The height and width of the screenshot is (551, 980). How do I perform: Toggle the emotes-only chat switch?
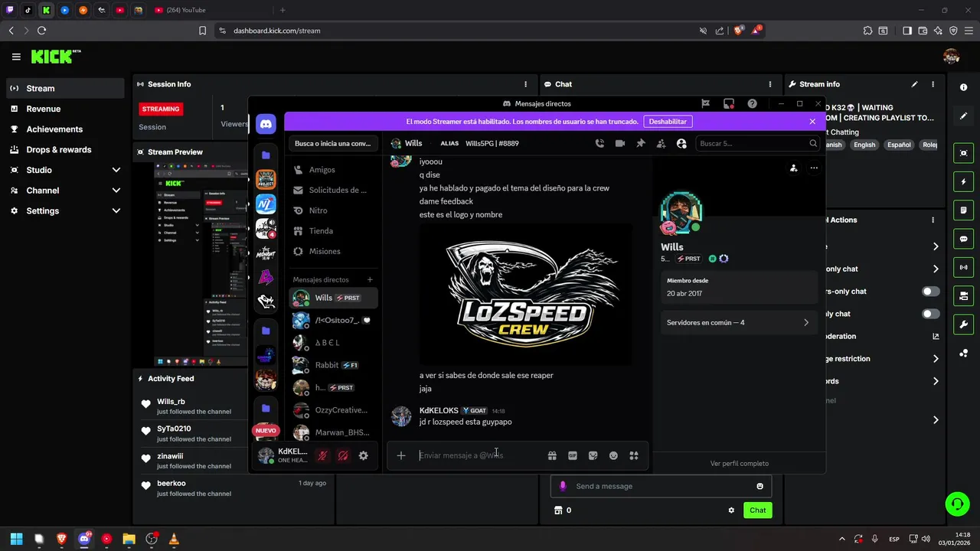[x=930, y=314]
